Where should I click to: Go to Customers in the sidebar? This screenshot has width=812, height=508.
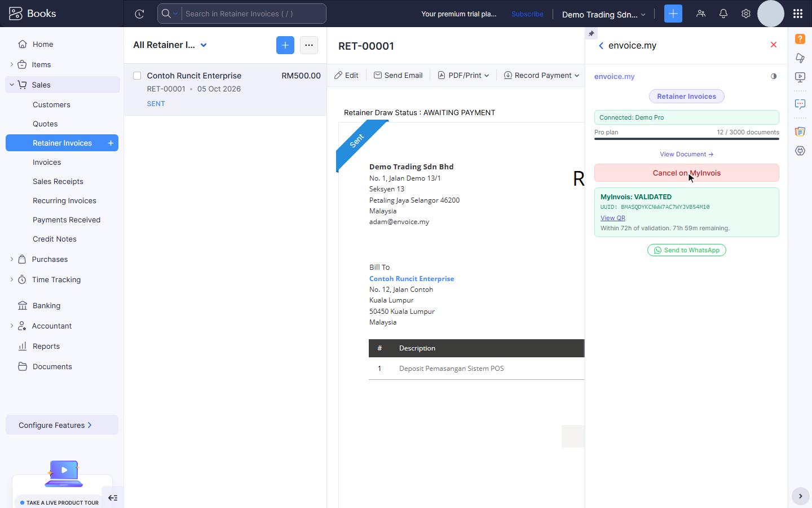point(51,105)
